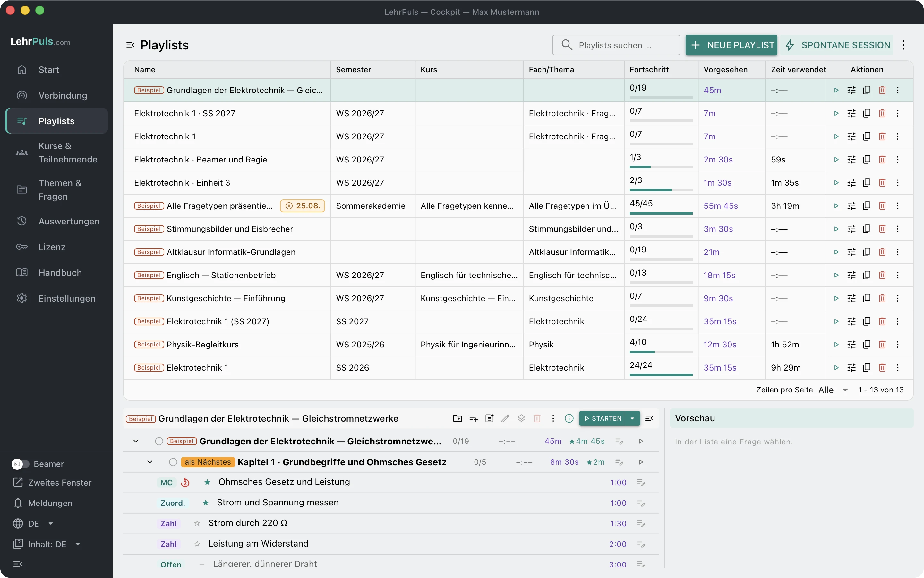Open the DE language dropdown
The image size is (924, 578).
point(33,524)
